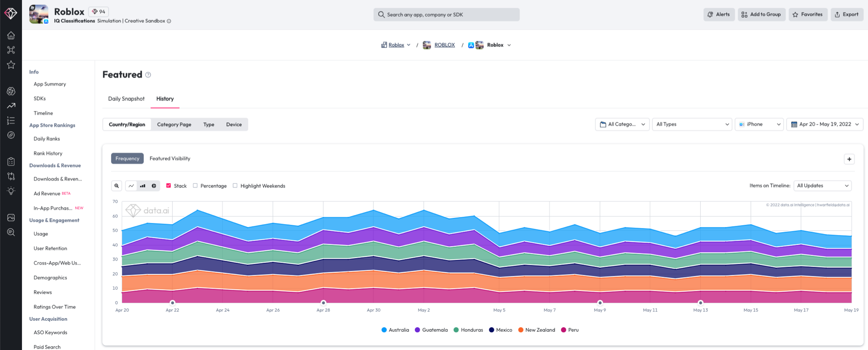Open the lightbulb insights icon in sidebar

click(x=11, y=191)
